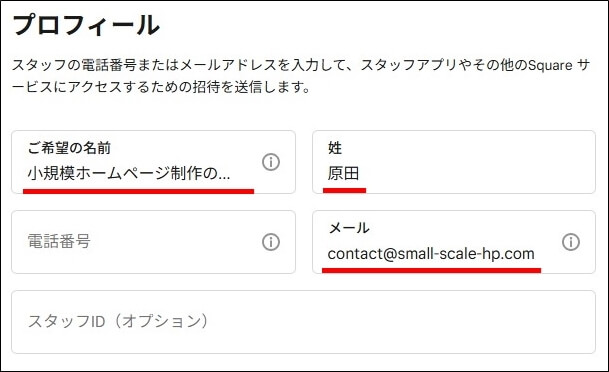Open the info tooltip icon for 電話番号
Screen dimensions: 609x372
[x=271, y=242]
